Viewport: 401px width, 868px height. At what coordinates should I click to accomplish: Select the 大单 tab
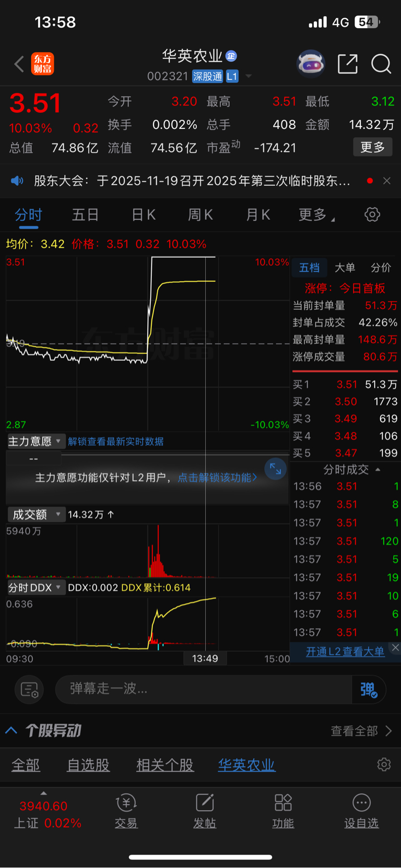[345, 268]
